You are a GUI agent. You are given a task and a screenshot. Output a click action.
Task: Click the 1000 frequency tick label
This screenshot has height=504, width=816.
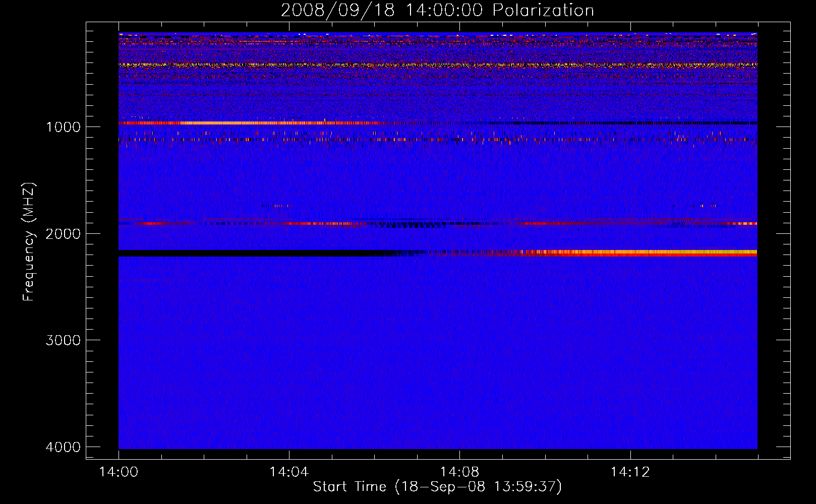63,127
